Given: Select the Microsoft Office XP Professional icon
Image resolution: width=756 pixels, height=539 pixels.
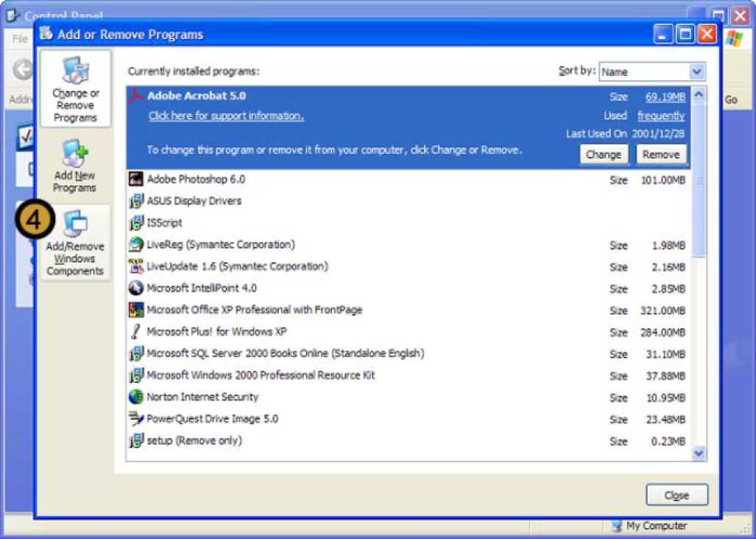Looking at the screenshot, I should (x=136, y=310).
